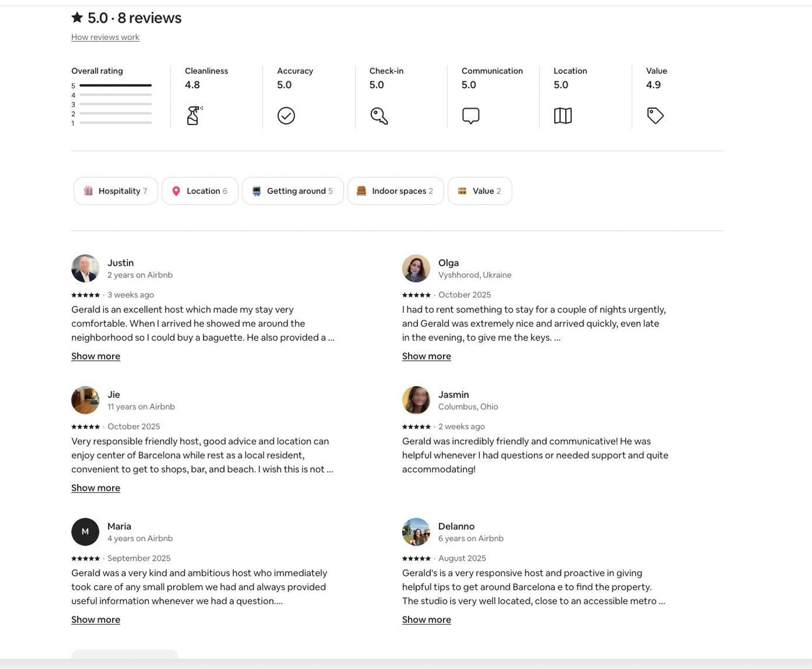
Task: Enable the Getting around filter chip
Action: pos(293,191)
